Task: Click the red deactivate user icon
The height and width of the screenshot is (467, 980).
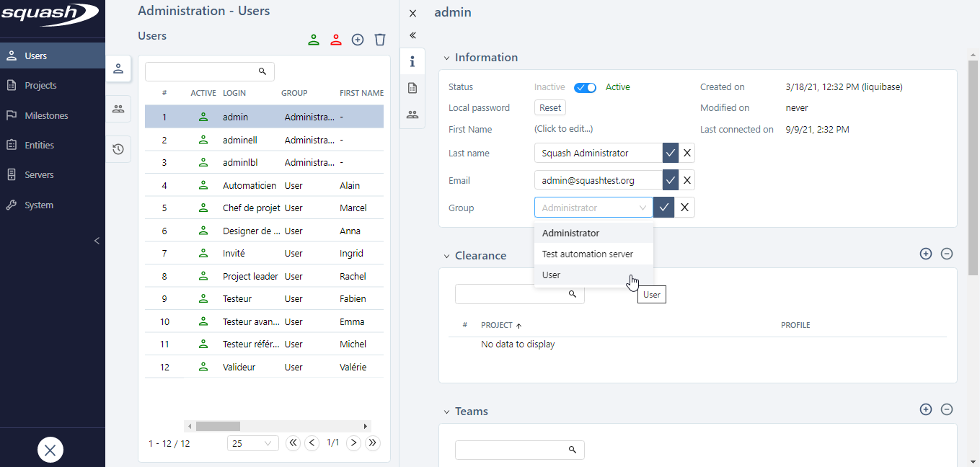Action: pyautogui.click(x=335, y=40)
